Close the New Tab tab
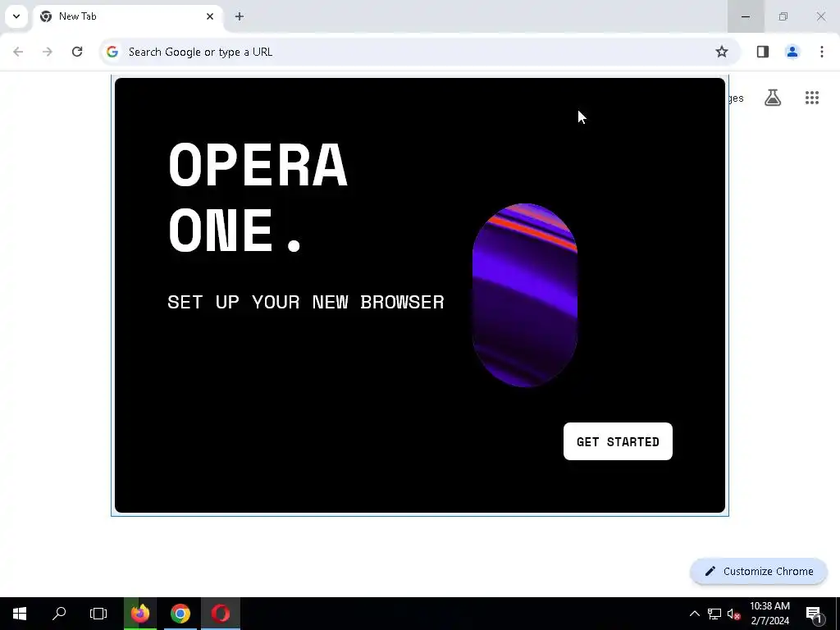Viewport: 840px width, 630px height. tap(210, 16)
